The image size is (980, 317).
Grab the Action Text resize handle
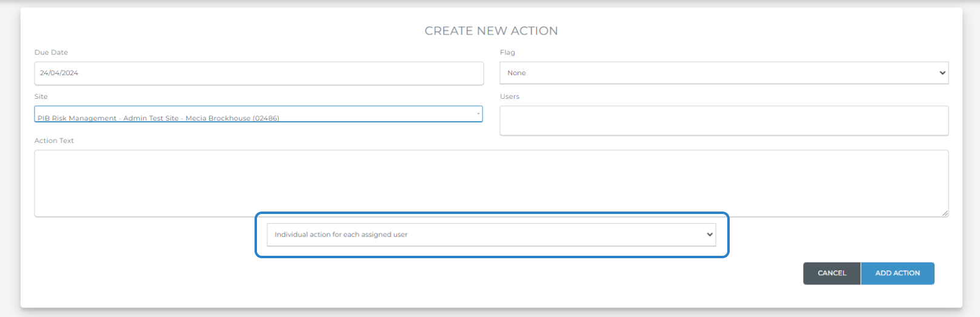(945, 213)
